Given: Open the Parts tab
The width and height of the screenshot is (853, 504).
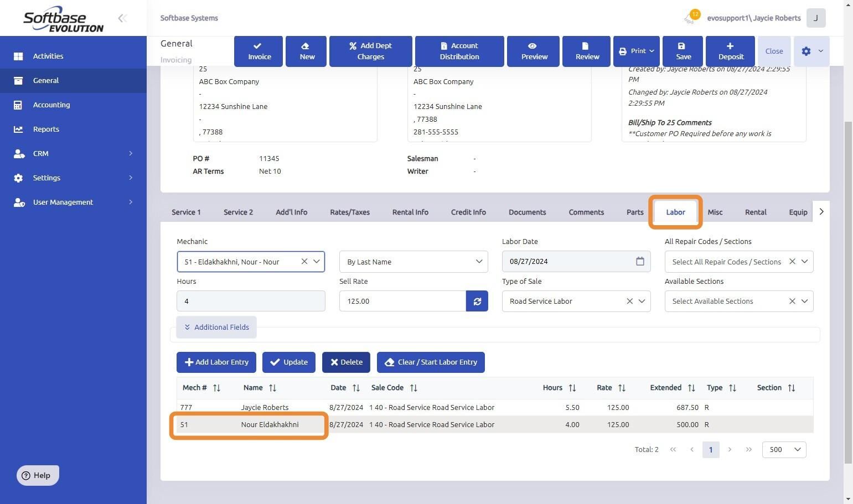Looking at the screenshot, I should (635, 212).
